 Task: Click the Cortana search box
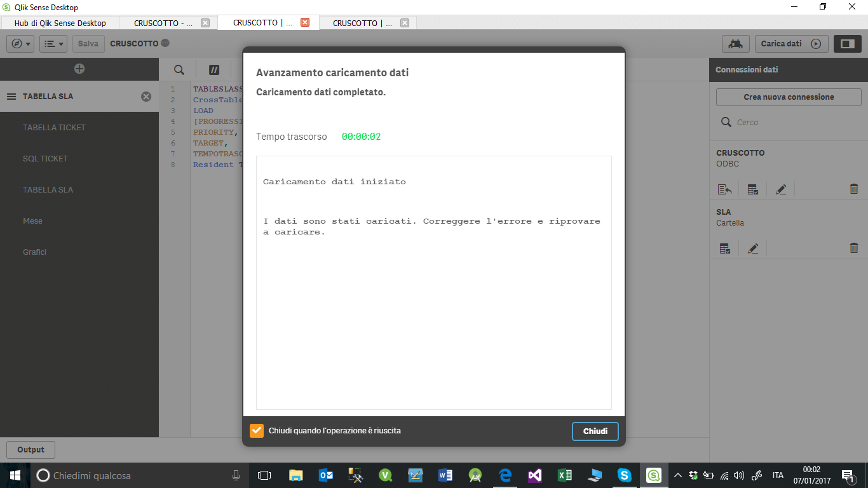[x=140, y=475]
